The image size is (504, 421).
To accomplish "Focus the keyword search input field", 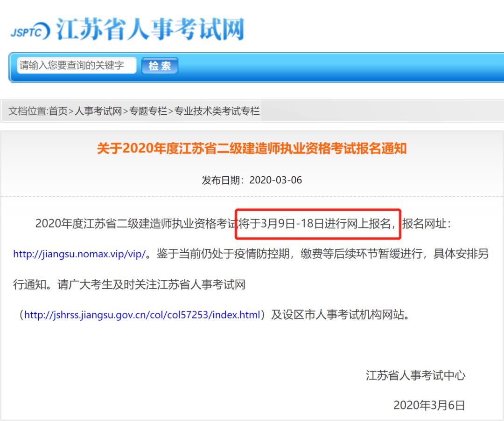I will tap(77, 66).
